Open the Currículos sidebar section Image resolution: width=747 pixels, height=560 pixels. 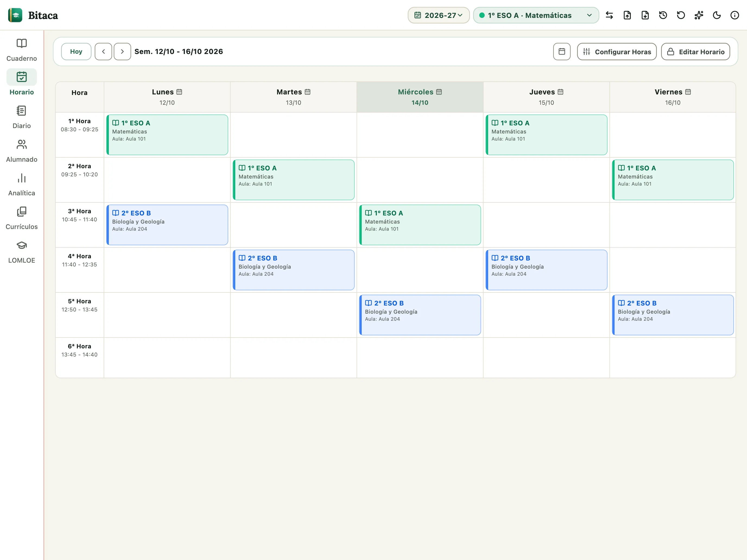coord(22,219)
